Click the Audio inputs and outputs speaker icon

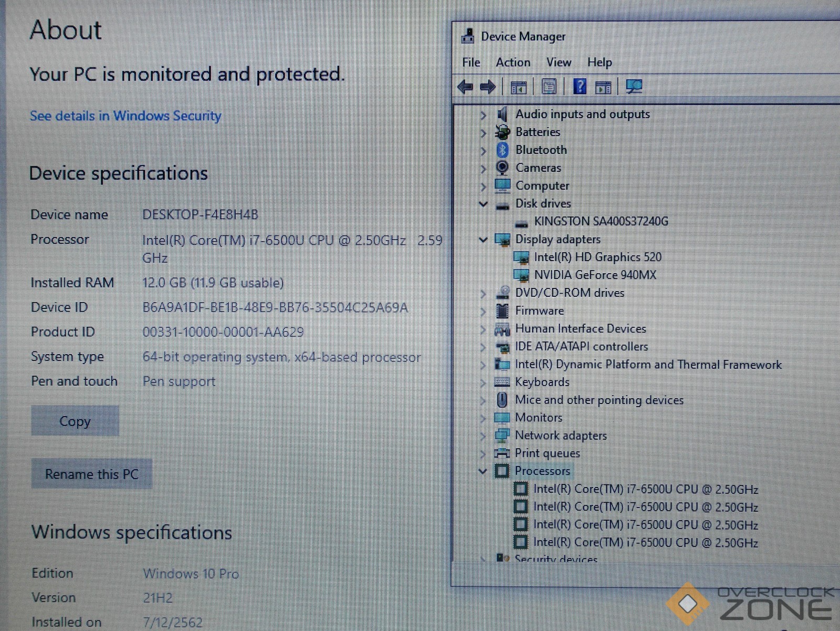coord(502,114)
